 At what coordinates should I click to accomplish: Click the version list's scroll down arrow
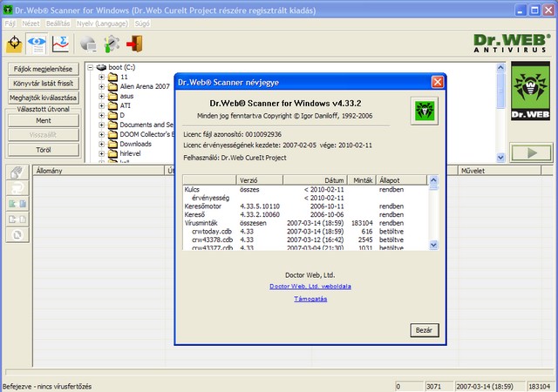pos(433,245)
